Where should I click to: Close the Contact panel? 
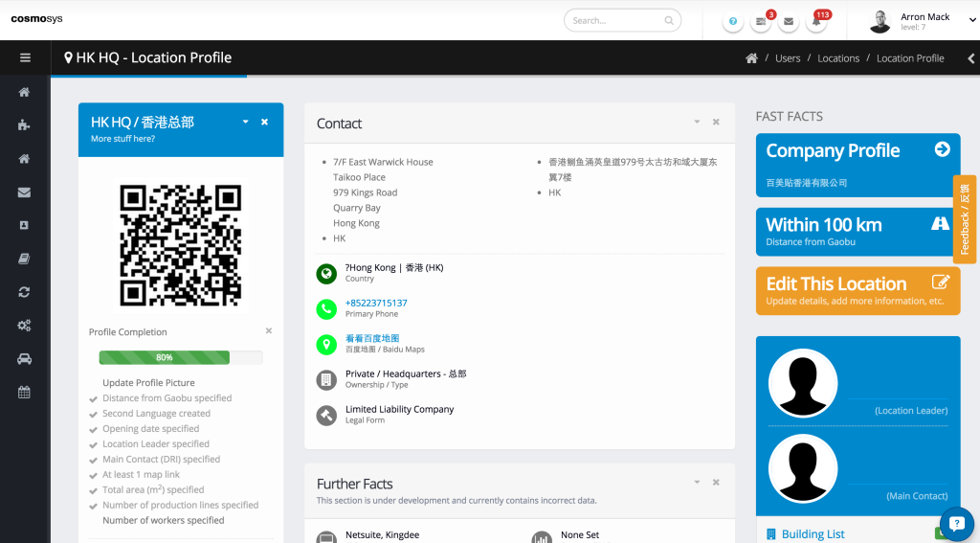click(716, 122)
